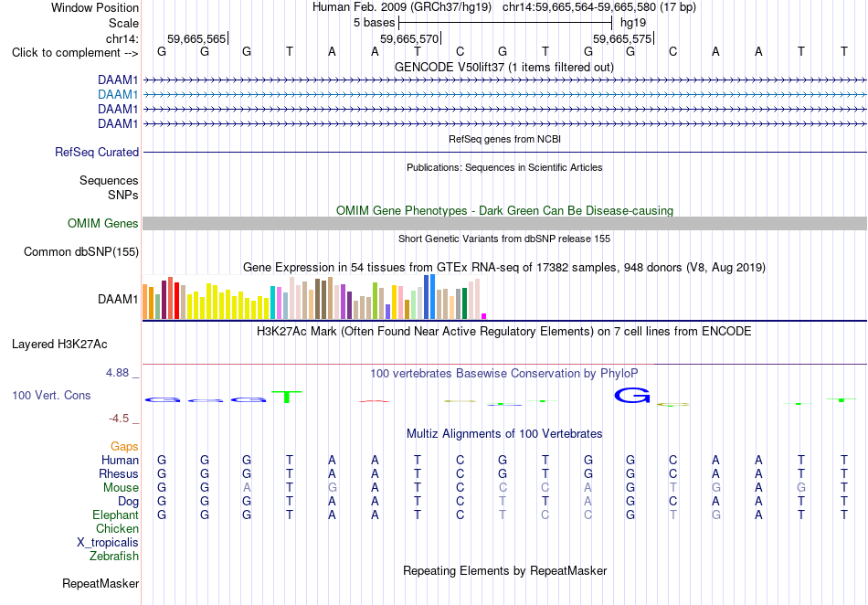Click 'Multiz Alignments of 100 Vertebrates' title
Viewport: 868px width, 605px height.
[504, 434]
